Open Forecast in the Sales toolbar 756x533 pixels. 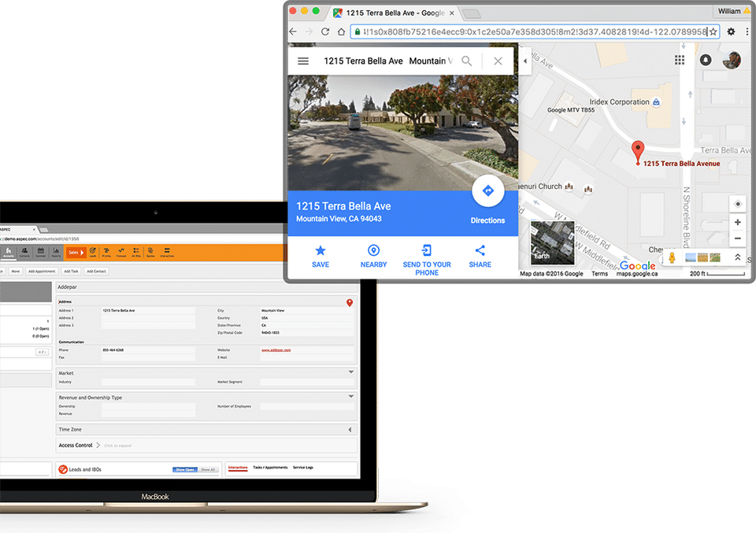click(x=121, y=252)
